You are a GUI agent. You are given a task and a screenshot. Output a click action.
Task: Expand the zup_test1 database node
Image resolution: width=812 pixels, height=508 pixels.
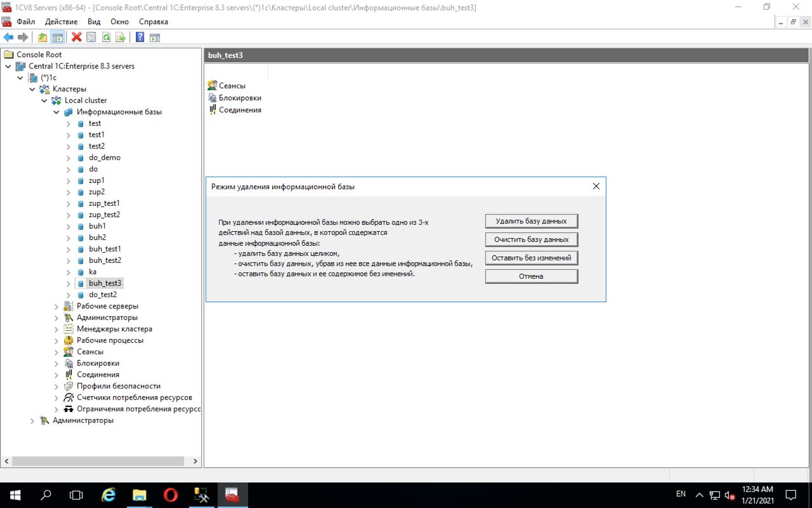(69, 203)
